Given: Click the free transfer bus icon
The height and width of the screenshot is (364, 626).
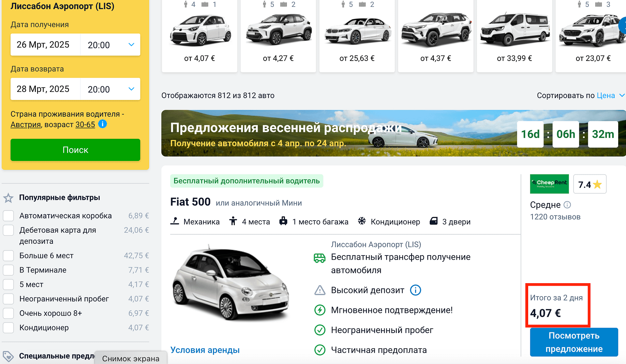Looking at the screenshot, I should [x=320, y=258].
